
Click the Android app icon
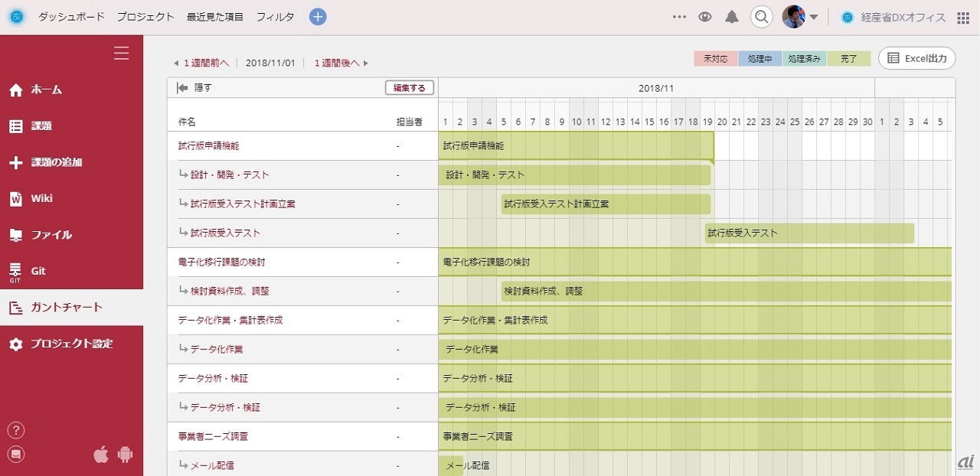point(126,455)
